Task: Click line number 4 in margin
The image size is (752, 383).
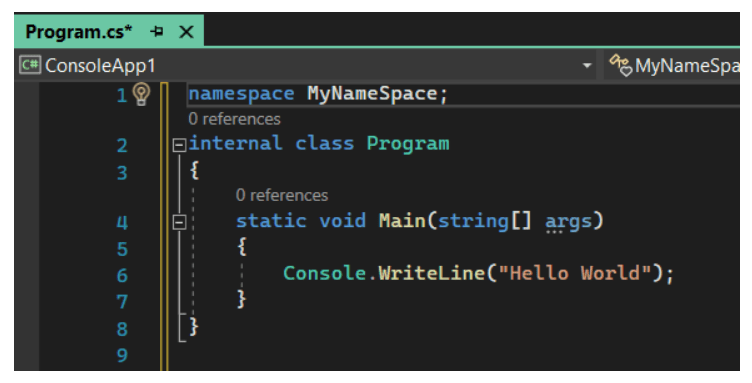Action: [x=122, y=222]
